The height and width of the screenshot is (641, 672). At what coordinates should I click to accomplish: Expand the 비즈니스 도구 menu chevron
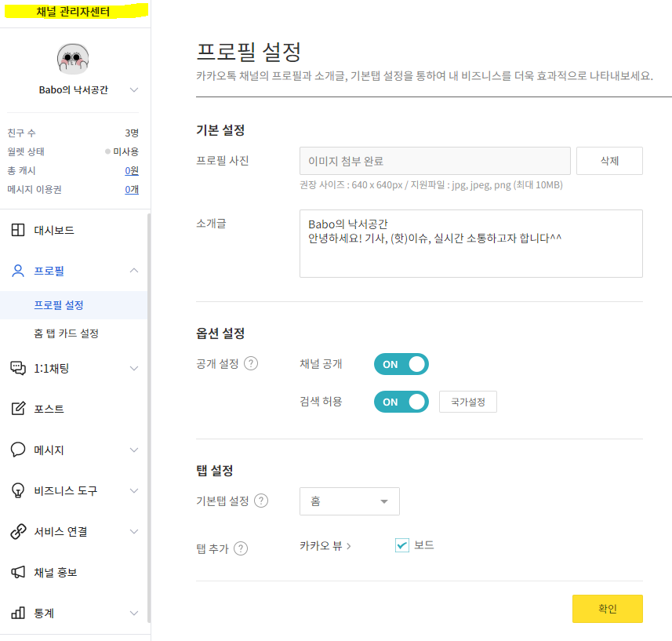(134, 490)
